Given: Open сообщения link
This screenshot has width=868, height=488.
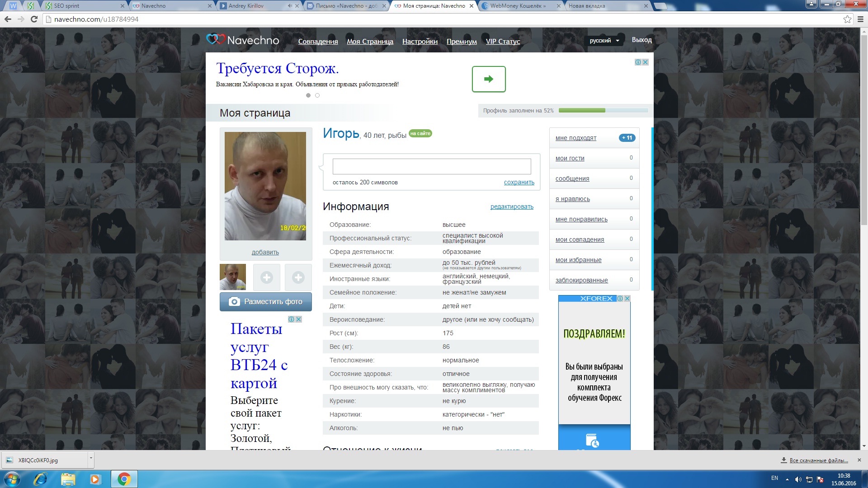Looking at the screenshot, I should 572,178.
